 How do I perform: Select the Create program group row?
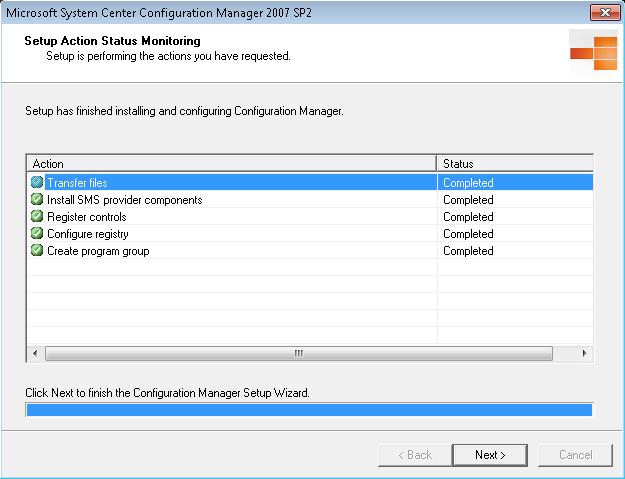coord(311,251)
